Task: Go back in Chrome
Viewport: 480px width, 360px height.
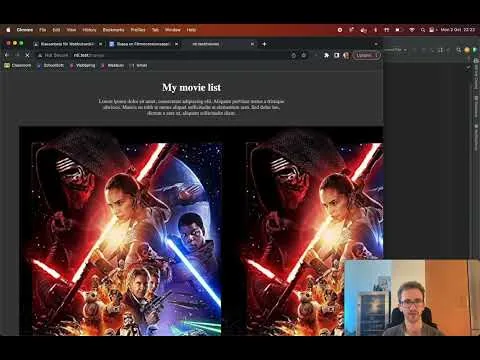Action: (x=7, y=55)
